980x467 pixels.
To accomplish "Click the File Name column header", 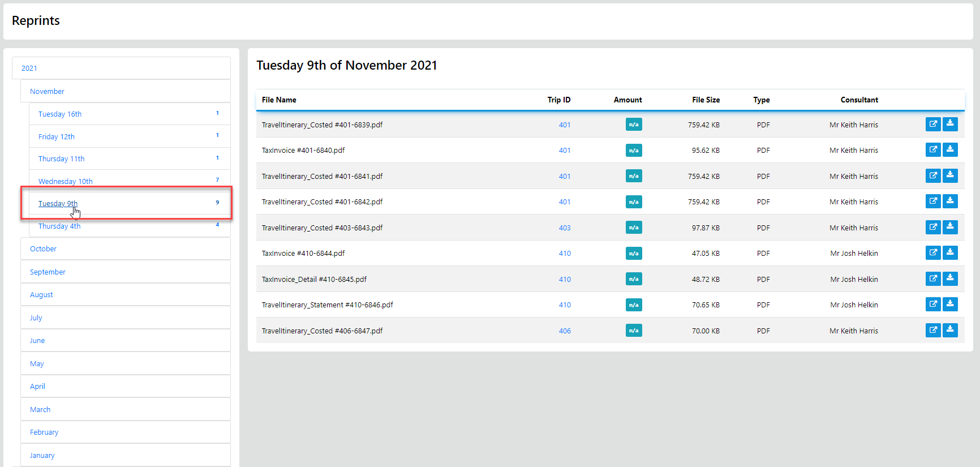I will [x=279, y=100].
